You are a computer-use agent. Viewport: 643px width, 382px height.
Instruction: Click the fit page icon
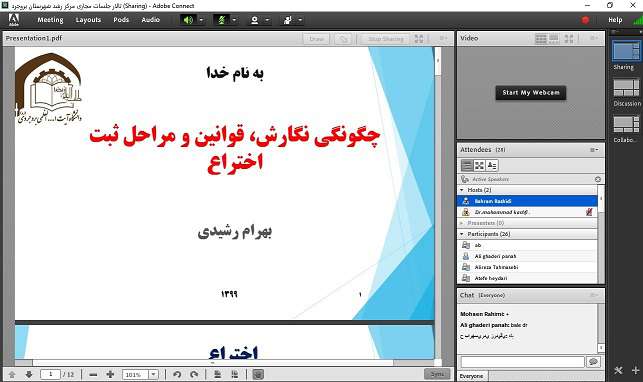coord(235,375)
